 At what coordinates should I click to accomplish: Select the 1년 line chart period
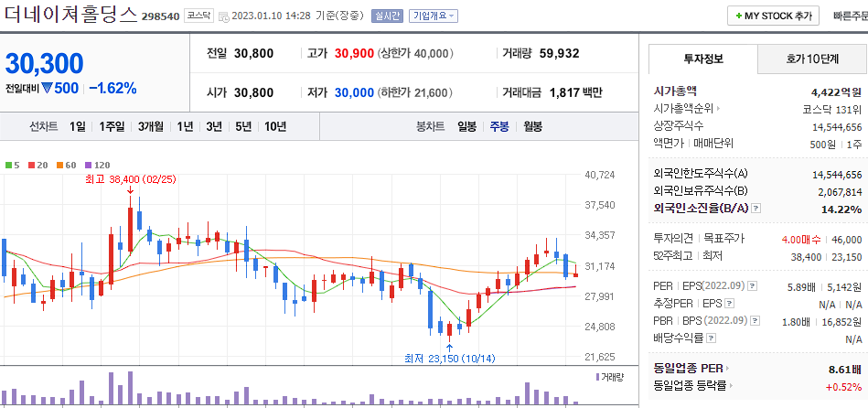click(185, 126)
